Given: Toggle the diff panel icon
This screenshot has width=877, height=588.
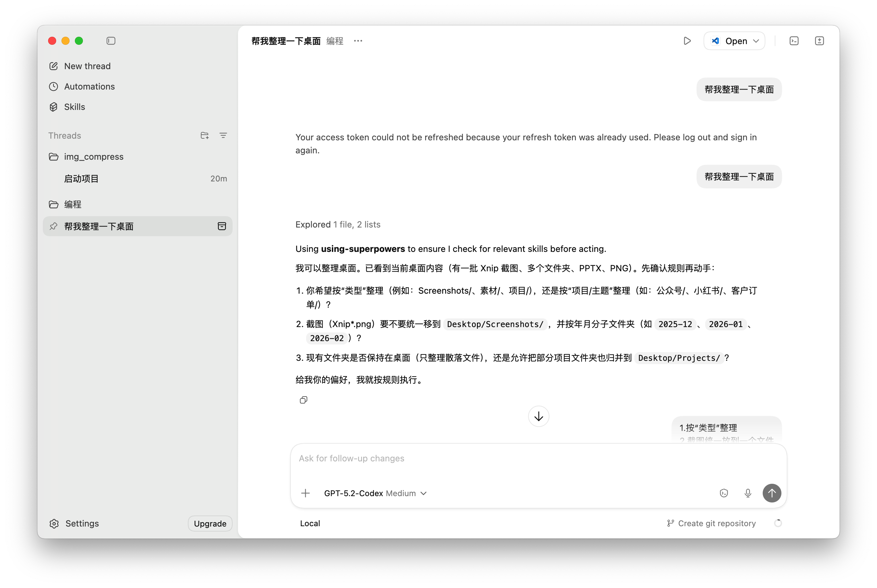Looking at the screenshot, I should pyautogui.click(x=819, y=41).
